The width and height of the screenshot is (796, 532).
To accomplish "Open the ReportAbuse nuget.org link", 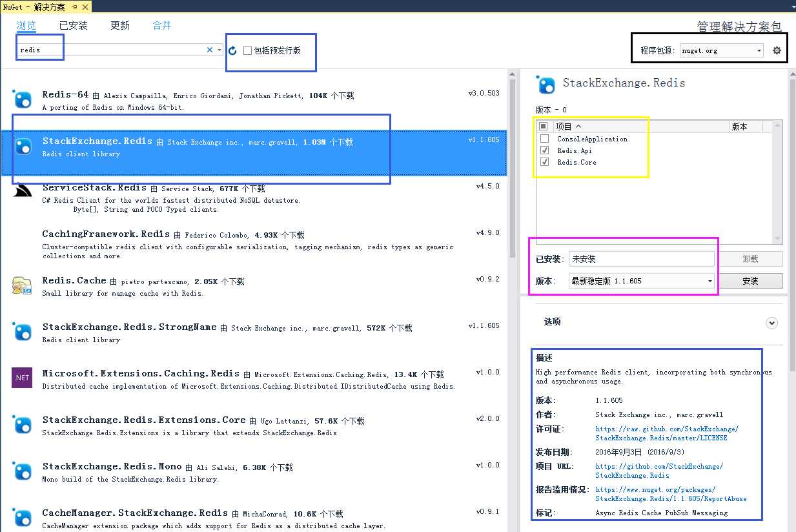I will (671, 494).
